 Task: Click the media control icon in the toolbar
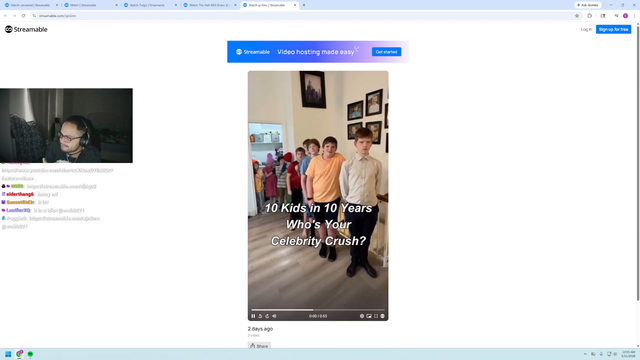click(x=616, y=16)
